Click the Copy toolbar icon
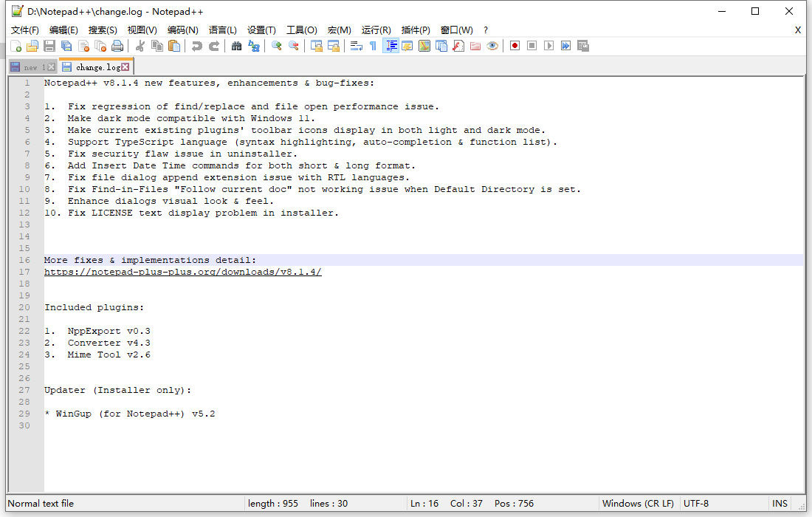Screen dimensions: 812x517 [x=157, y=46]
